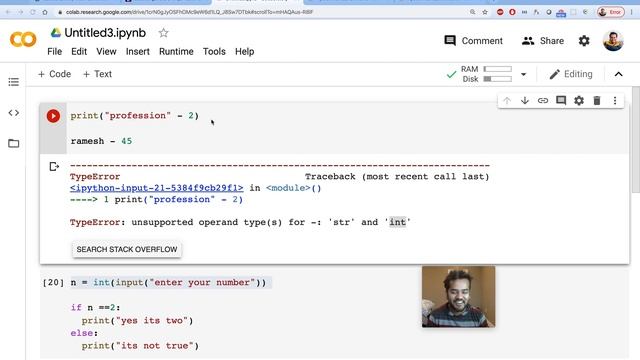Open the cell editor settings gear
640x360 pixels.
click(x=579, y=100)
